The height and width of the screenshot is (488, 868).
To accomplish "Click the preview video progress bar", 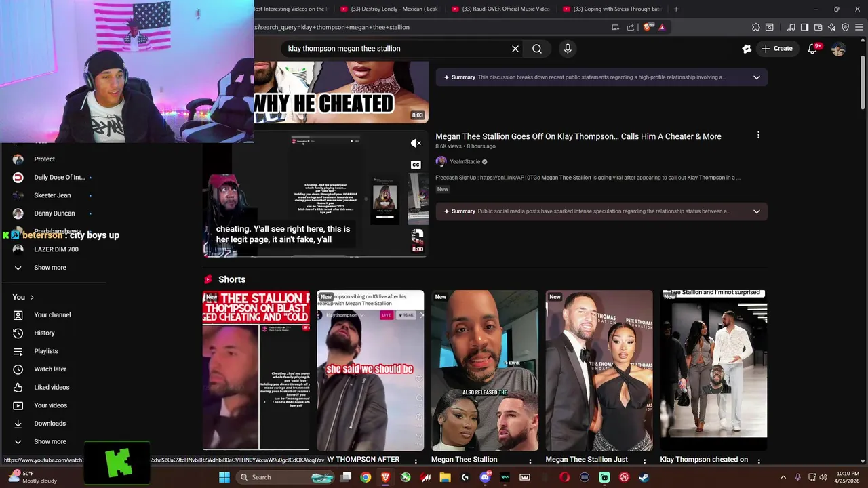I will tap(315, 256).
